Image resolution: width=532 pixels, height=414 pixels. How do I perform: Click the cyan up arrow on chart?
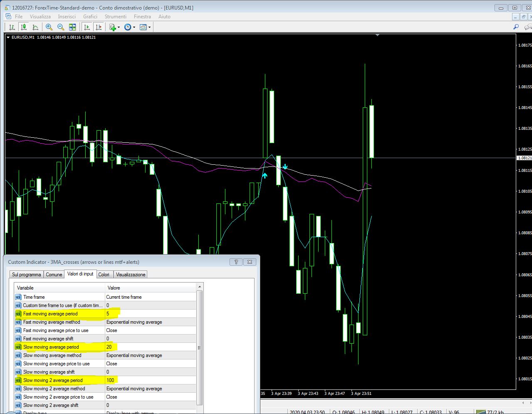(x=265, y=176)
